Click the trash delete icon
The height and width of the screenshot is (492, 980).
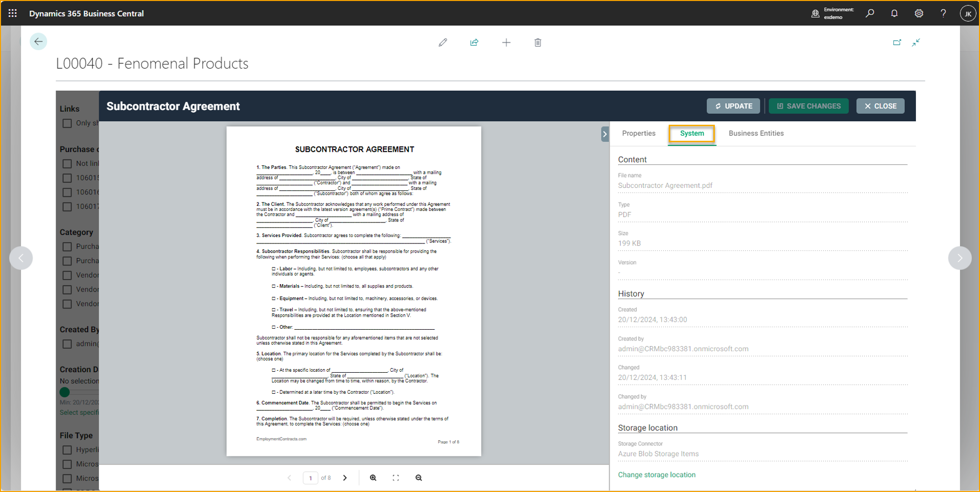[538, 43]
